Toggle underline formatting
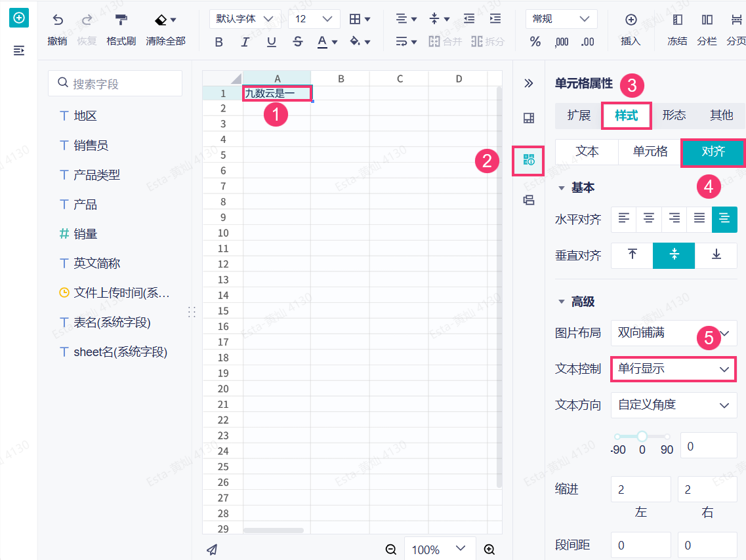 pos(271,42)
